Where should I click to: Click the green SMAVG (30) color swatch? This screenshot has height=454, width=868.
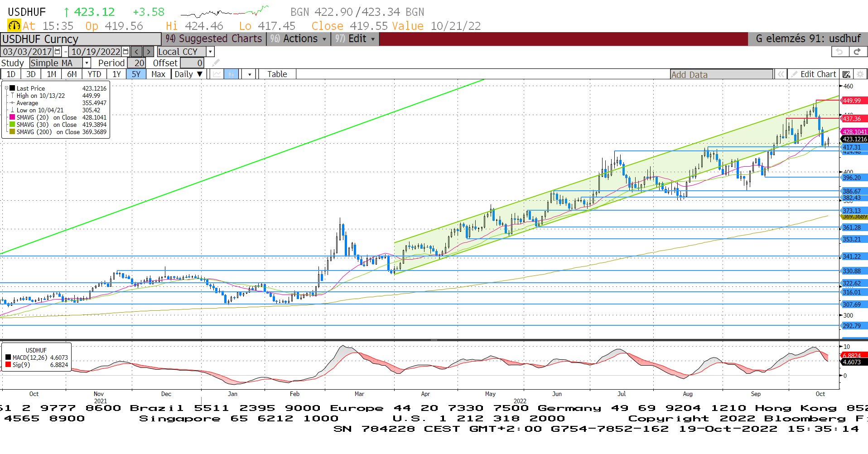click(13, 125)
